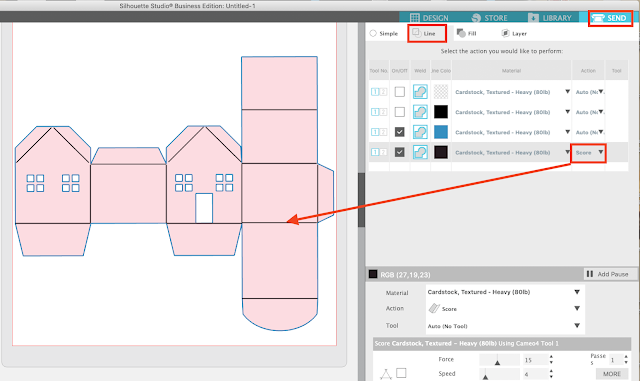Click the blue line color swatch
Viewport: 640px width, 381px height.
coord(441,132)
